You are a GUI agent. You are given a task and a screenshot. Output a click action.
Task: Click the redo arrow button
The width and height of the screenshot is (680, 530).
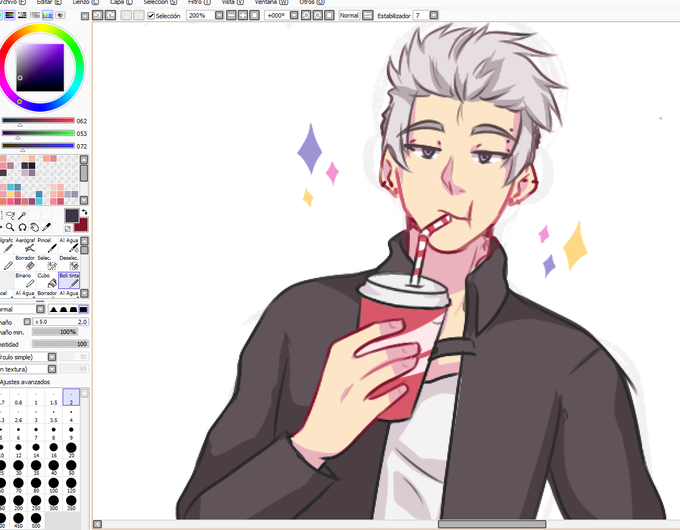tap(111, 16)
